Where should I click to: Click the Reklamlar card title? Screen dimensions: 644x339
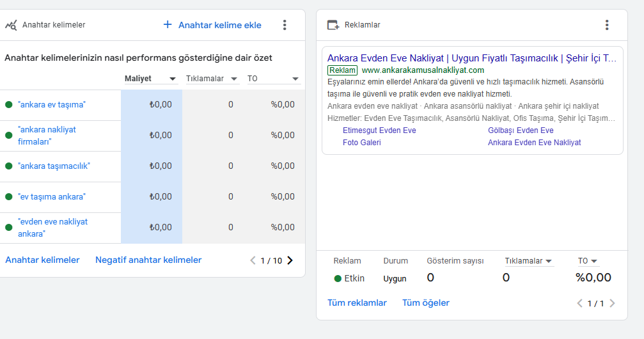pos(362,25)
